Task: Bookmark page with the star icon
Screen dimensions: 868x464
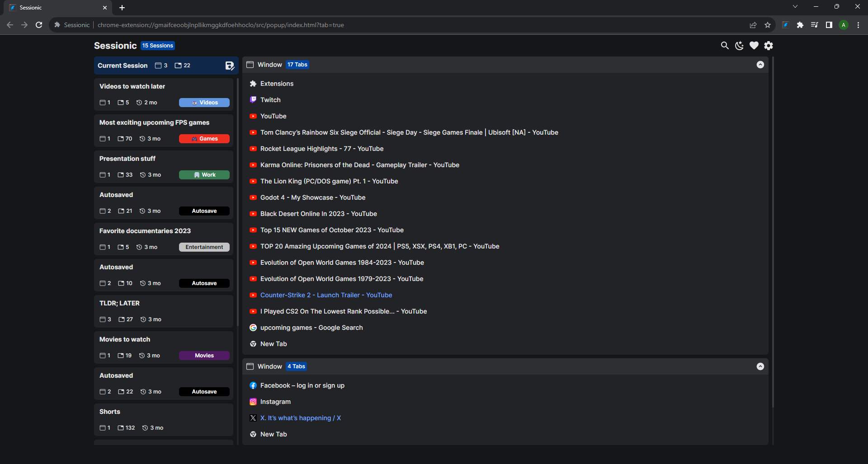Action: [x=768, y=25]
